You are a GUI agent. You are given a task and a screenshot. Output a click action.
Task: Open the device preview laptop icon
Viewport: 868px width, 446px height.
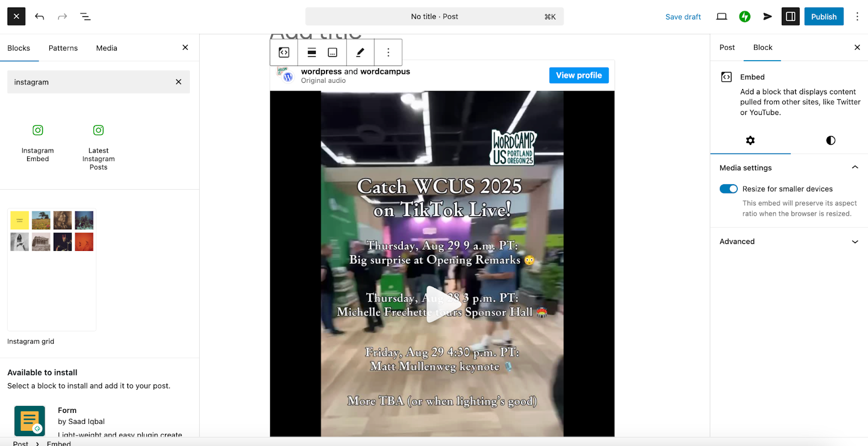pos(722,16)
